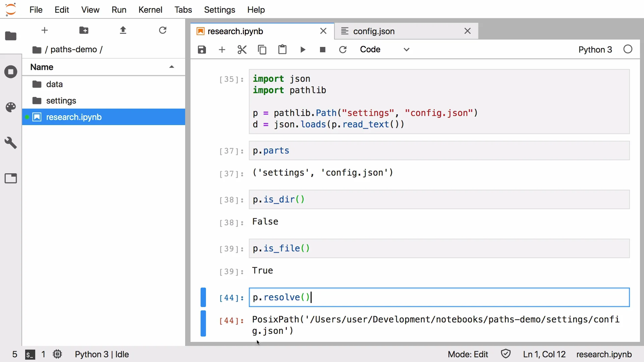Viewport: 644px width, 362px height.
Task: Open the Commands palette sidebar
Action: (x=11, y=107)
